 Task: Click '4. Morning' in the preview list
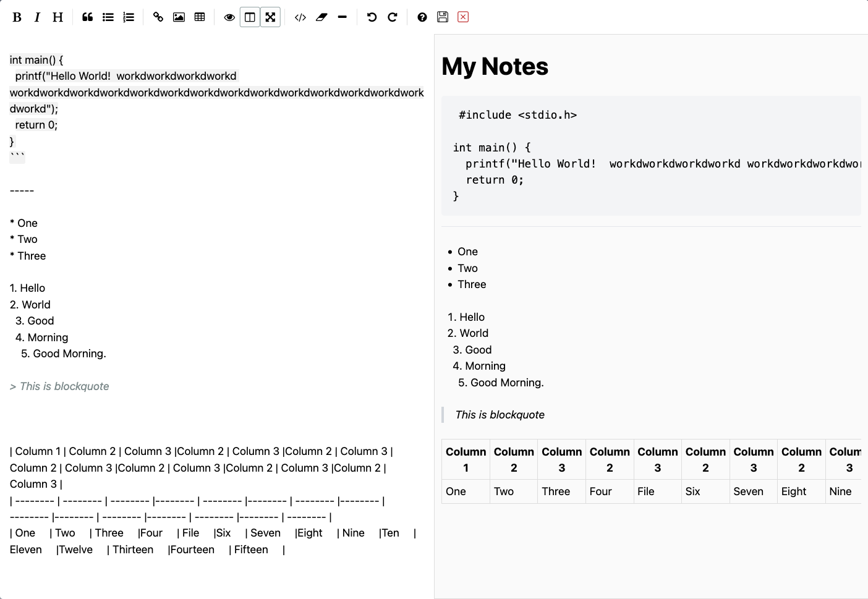pos(479,366)
